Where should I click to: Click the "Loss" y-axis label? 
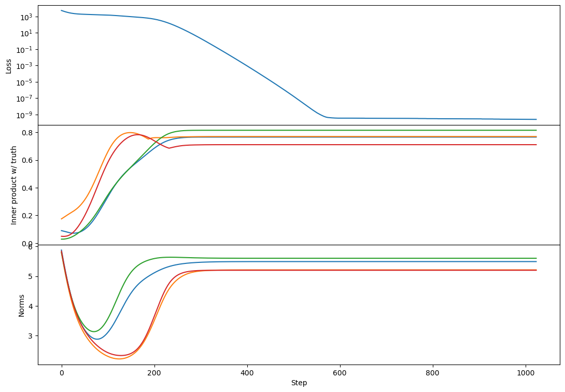(9, 65)
